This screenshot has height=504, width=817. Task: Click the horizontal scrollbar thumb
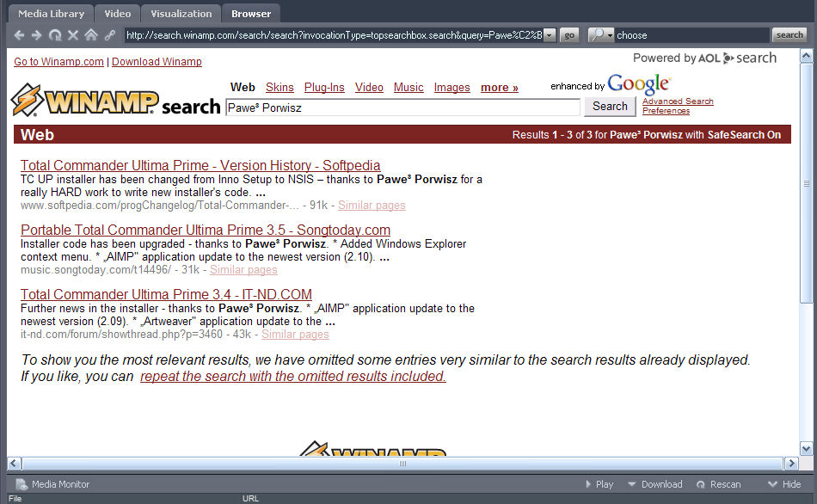point(402,464)
